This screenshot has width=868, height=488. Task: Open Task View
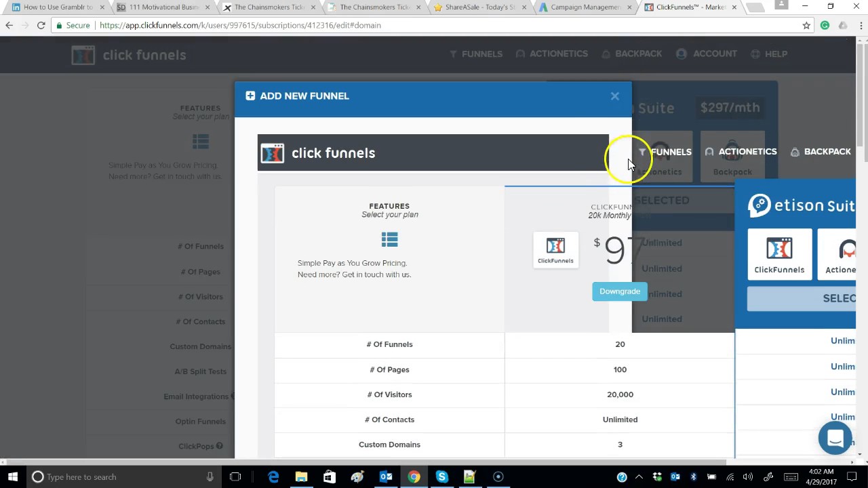tap(235, 476)
